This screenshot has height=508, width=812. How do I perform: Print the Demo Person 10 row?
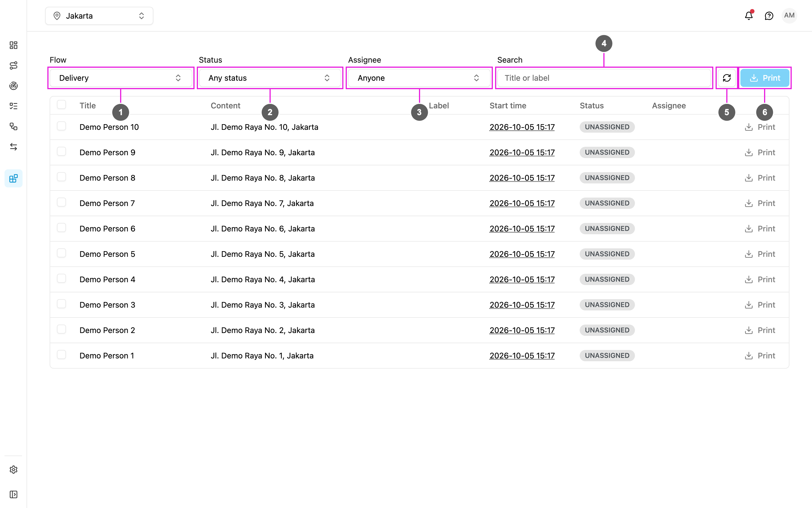(x=760, y=127)
